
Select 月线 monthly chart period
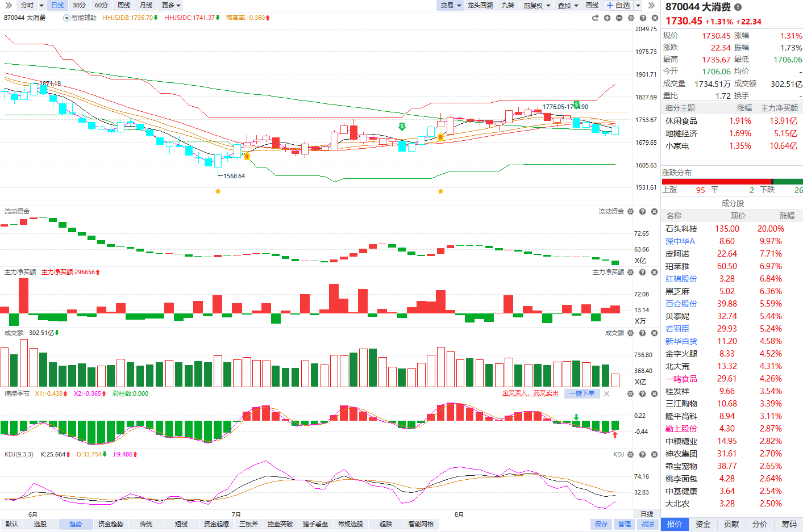click(146, 5)
